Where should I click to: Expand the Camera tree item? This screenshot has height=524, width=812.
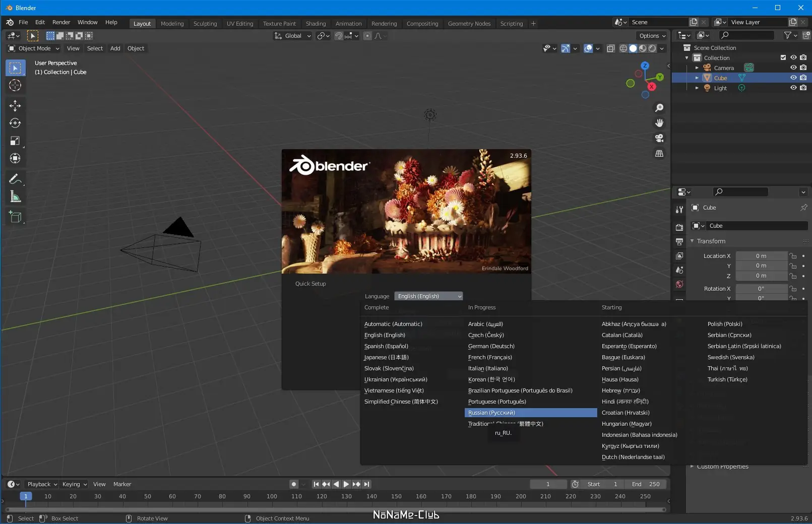pos(697,68)
